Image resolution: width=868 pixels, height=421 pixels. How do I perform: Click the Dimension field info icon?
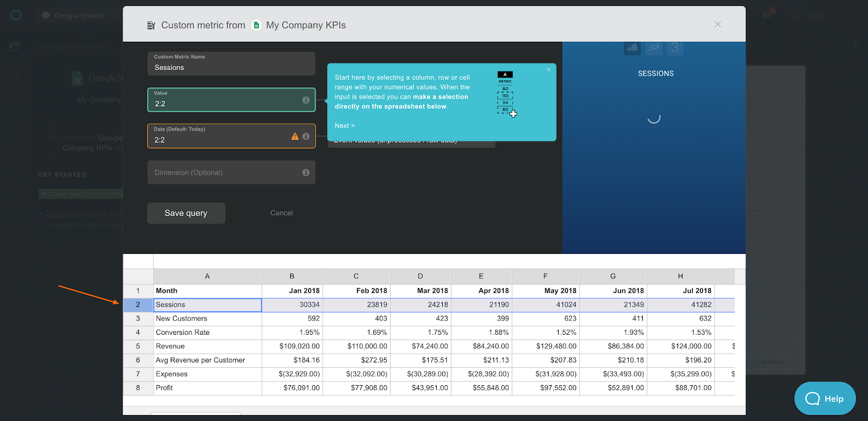306,173
